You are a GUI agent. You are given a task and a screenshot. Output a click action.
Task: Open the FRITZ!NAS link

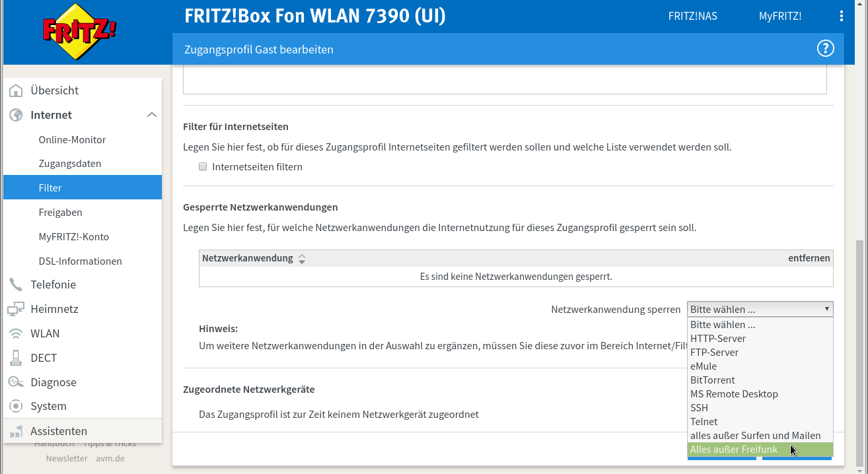pyautogui.click(x=692, y=17)
